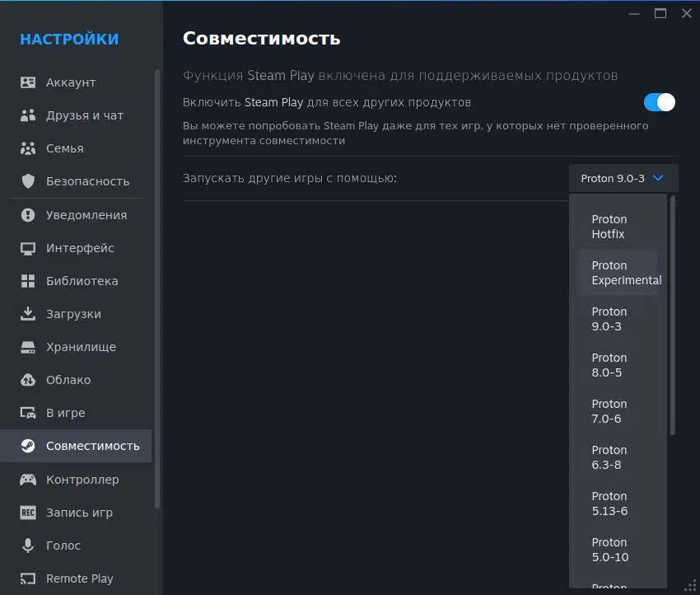Screen dimensions: 700x595
Task: Toggle Steam Play for all other products
Action: click(x=659, y=102)
